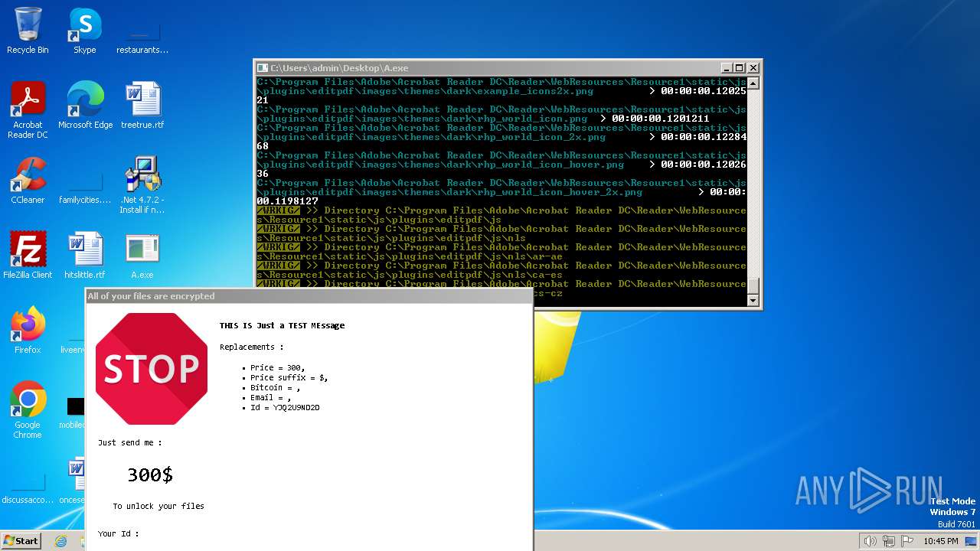Open Google Chrome desktop shortcut
The image size is (980, 551).
pyautogui.click(x=28, y=409)
